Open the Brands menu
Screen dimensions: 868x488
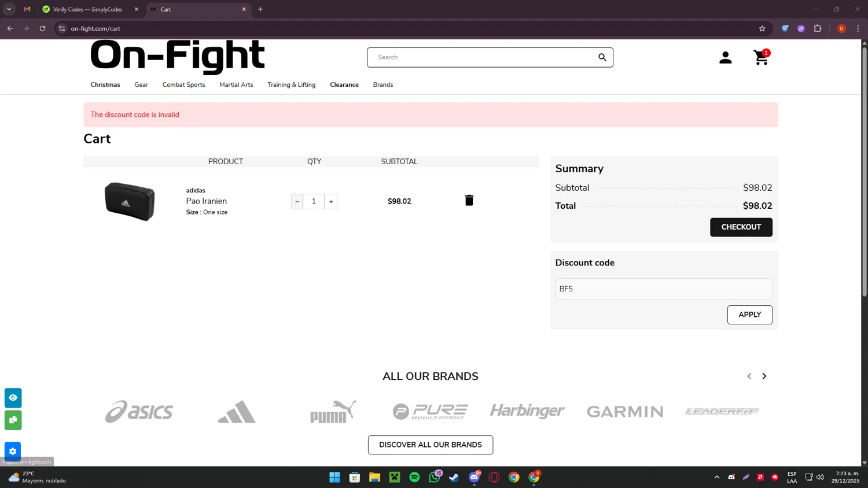[383, 84]
